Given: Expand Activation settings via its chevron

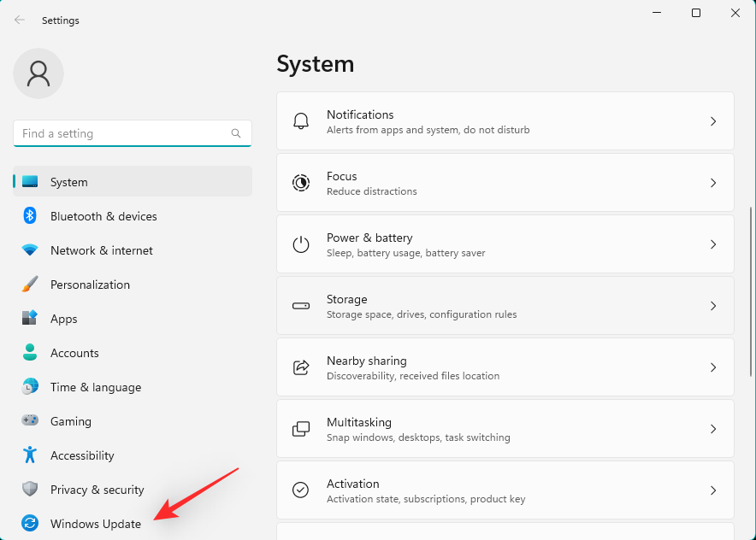Looking at the screenshot, I should tap(713, 490).
